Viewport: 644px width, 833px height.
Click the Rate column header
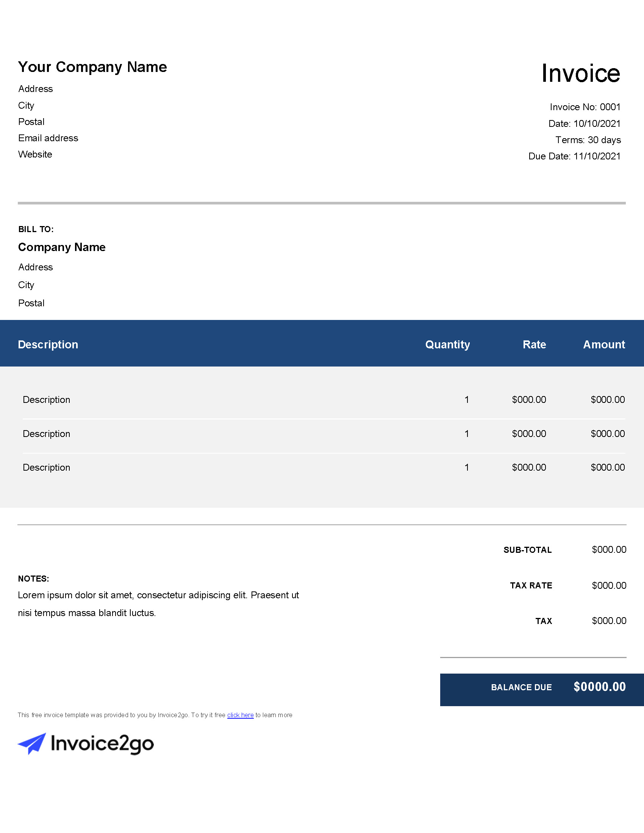tap(534, 345)
